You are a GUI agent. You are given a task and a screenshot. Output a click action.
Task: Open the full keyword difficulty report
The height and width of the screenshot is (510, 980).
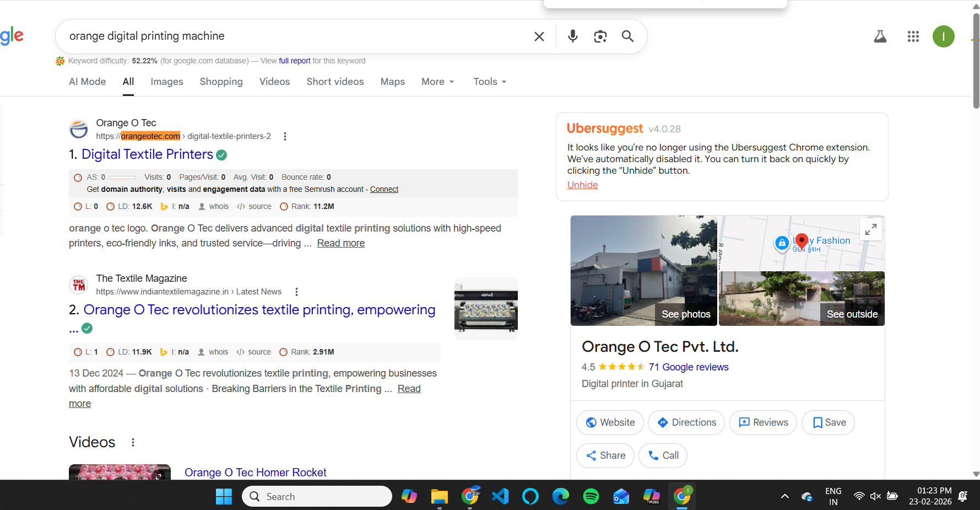[294, 61]
